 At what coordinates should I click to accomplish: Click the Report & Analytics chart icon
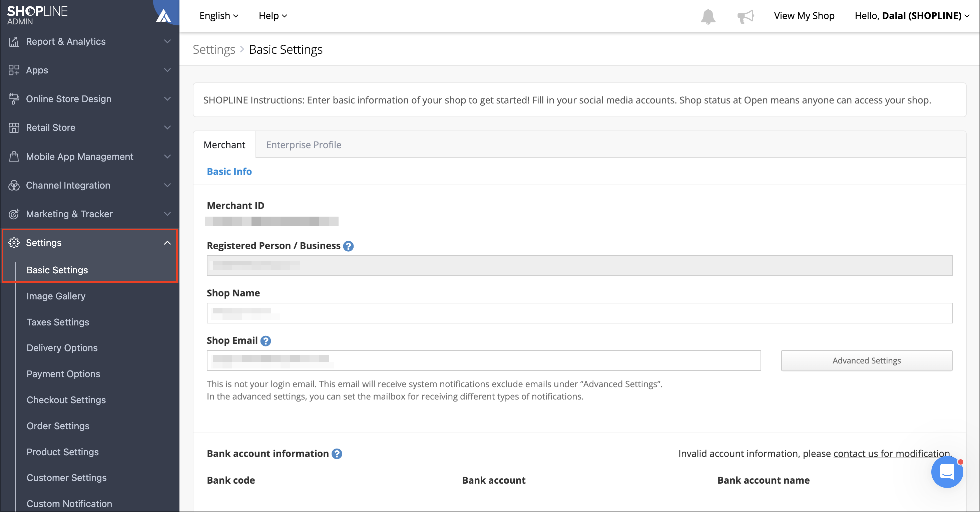[14, 41]
